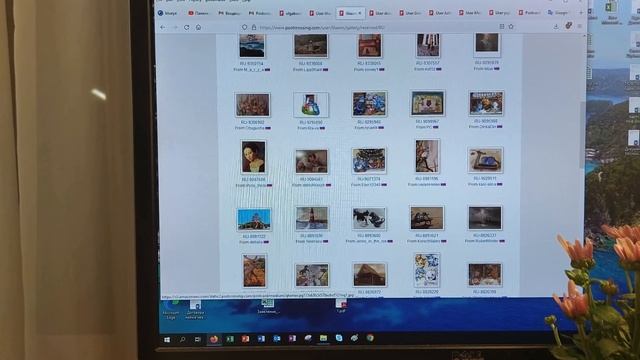Open the tracking protection shield icon
This screenshot has width=640, height=360.
[x=244, y=27]
